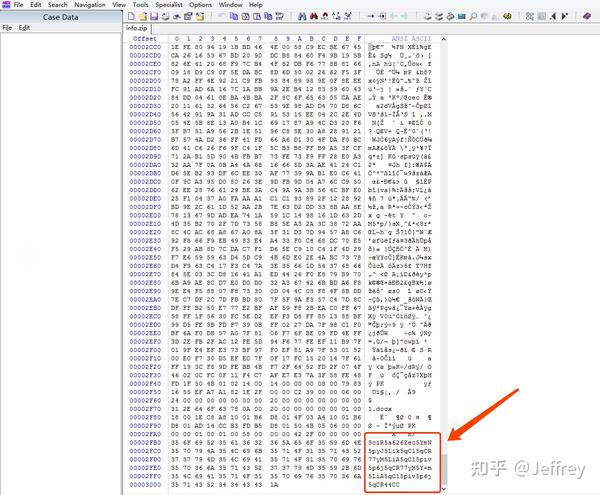Click the teal blue rectangle toolbar icon
The height and width of the screenshot is (495, 600).
462,16
